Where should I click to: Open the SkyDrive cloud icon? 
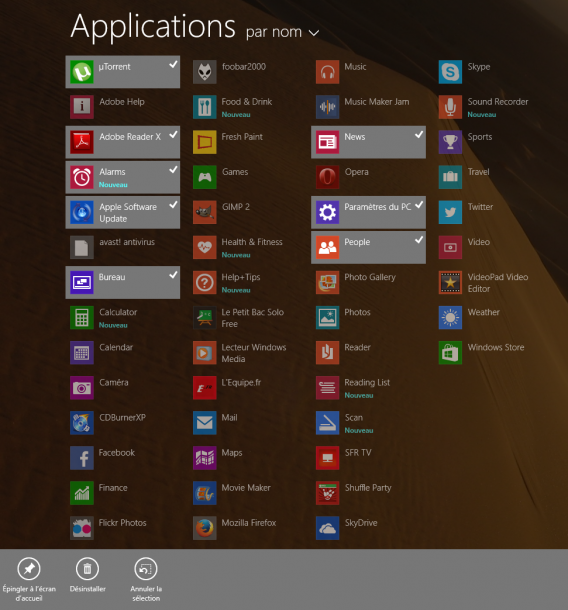click(328, 528)
